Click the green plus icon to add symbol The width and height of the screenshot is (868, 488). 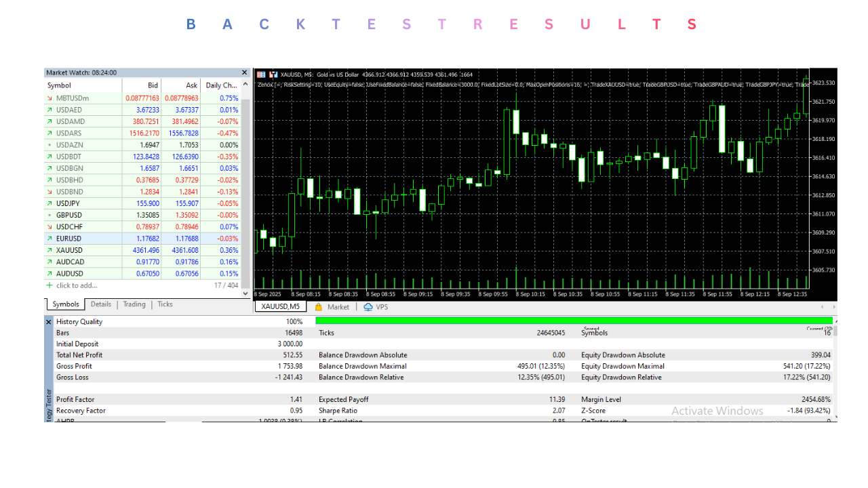click(x=49, y=285)
